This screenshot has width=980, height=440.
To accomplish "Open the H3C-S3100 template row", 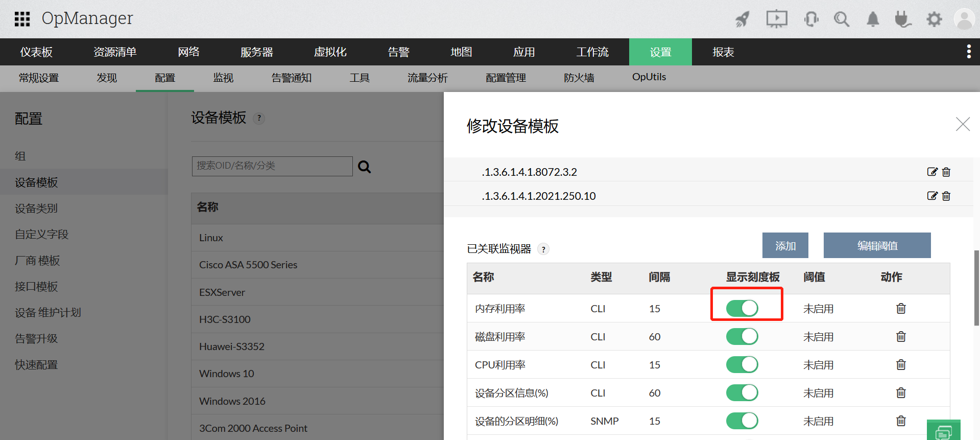I will [x=317, y=319].
